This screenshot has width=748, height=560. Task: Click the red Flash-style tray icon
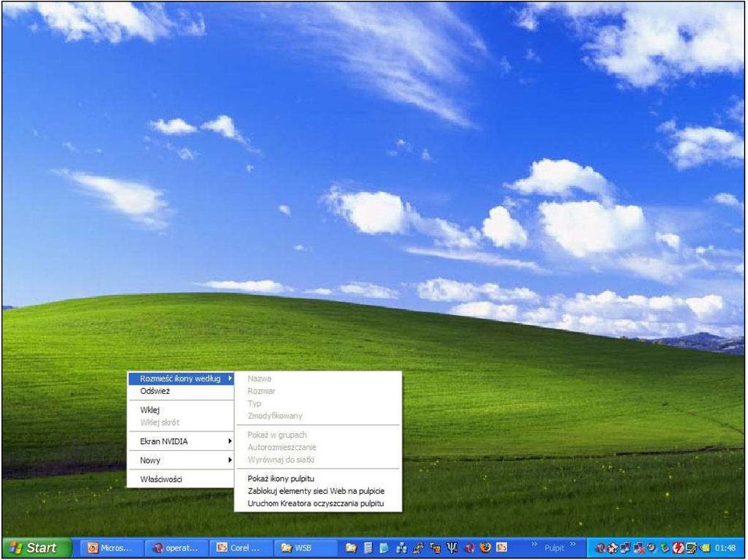point(678,548)
